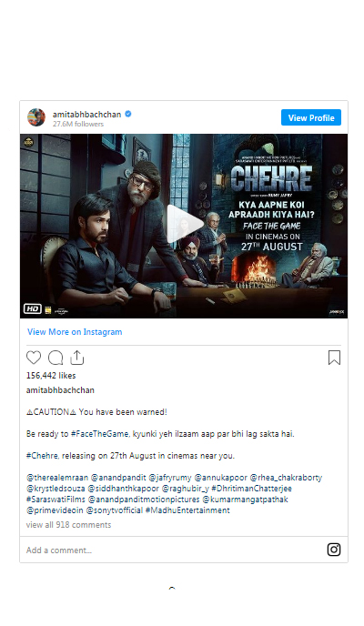Open amitabhbachchan username in header
The width and height of the screenshot is (364, 626).
pos(86,114)
